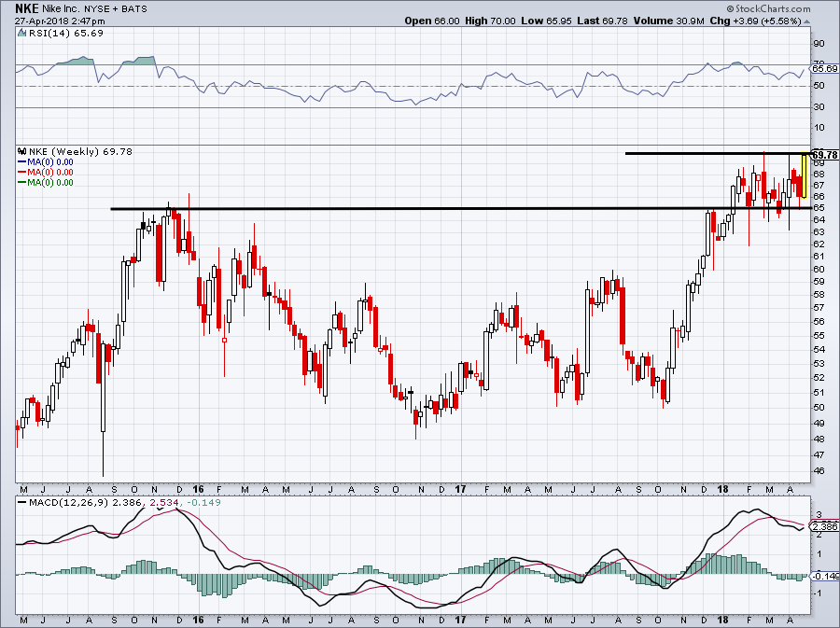The height and width of the screenshot is (628, 840).
Task: Click the green MA(0) 0.00 legend entry
Action: (x=46, y=182)
